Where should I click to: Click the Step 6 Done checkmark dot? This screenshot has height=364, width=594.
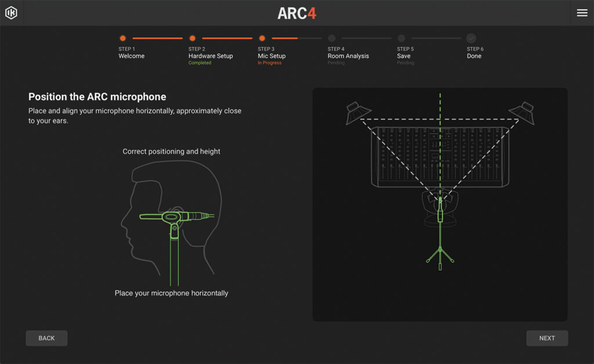(x=471, y=38)
